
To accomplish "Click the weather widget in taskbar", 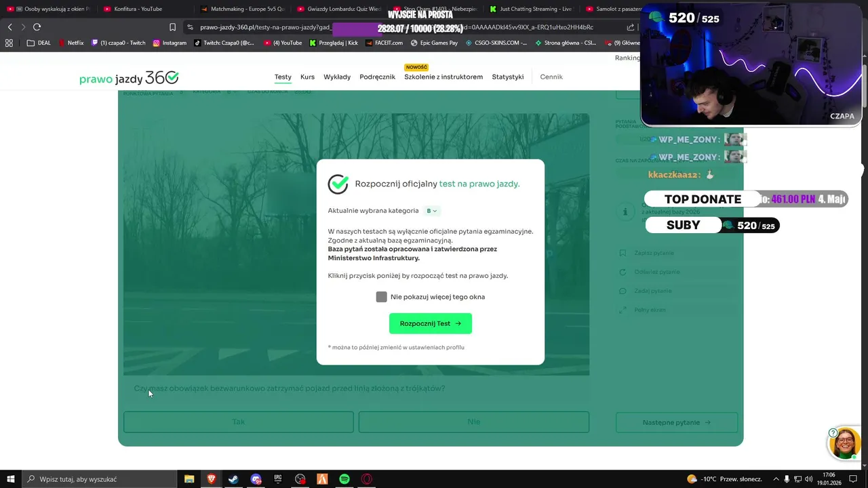I will 724,479.
